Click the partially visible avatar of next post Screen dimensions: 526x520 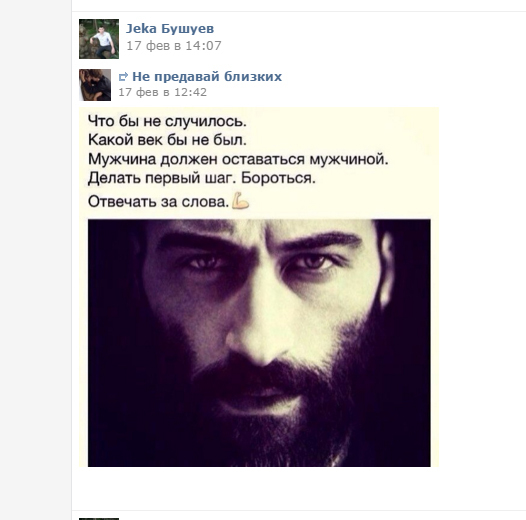click(x=99, y=519)
